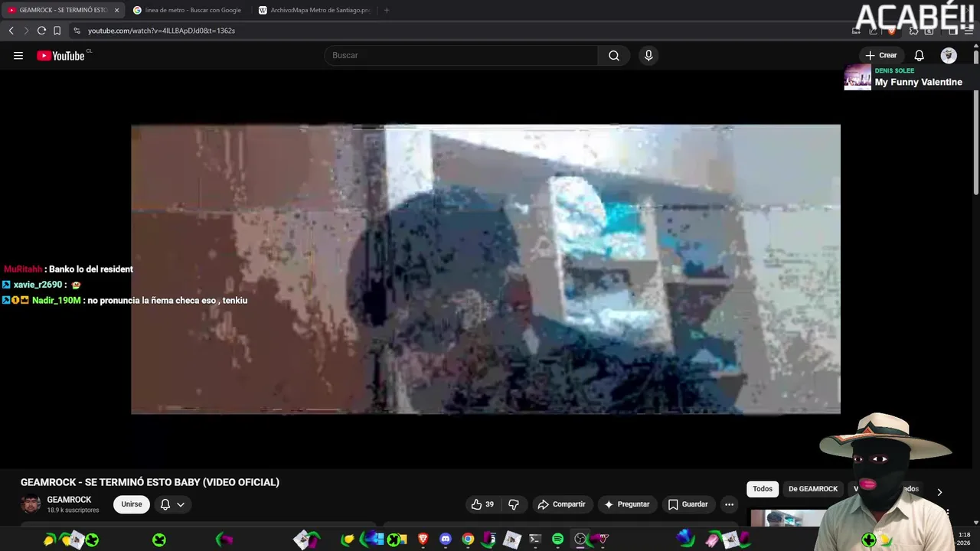Click Compartir share button
The width and height of the screenshot is (980, 551).
tap(562, 504)
